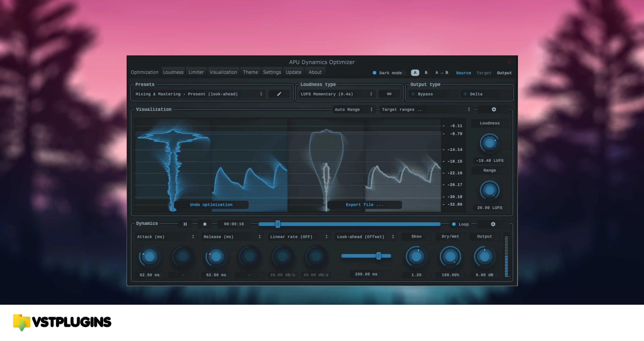
Task: Click the VSTPLUGINS logo
Action: point(62,322)
